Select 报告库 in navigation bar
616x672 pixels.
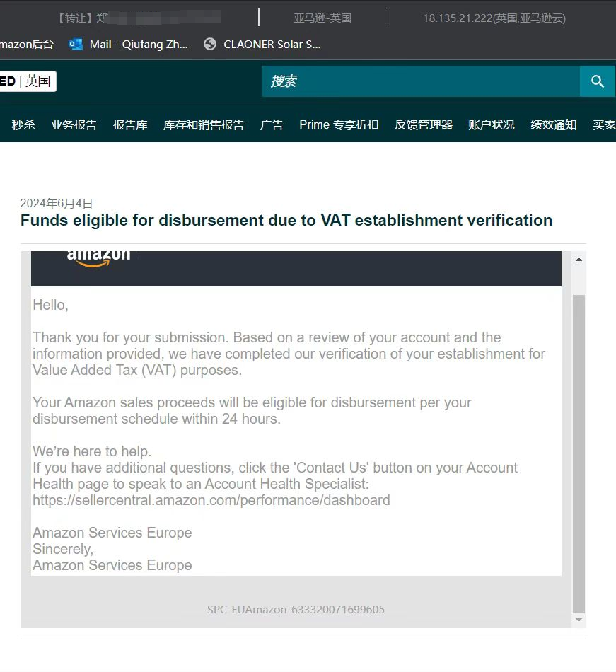pos(130,124)
